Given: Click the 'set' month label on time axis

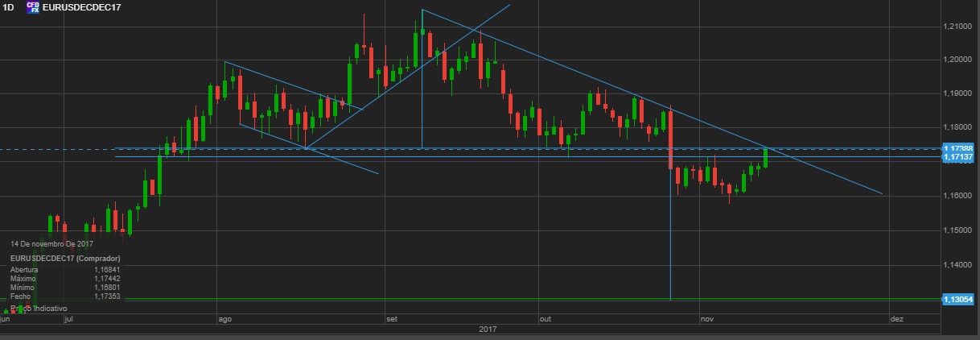Looking at the screenshot, I should pos(392,320).
